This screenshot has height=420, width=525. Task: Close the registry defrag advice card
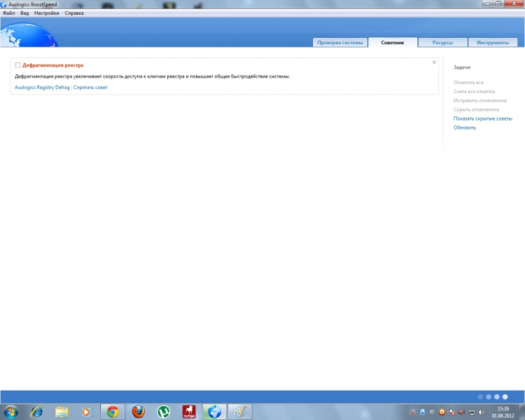(x=434, y=62)
